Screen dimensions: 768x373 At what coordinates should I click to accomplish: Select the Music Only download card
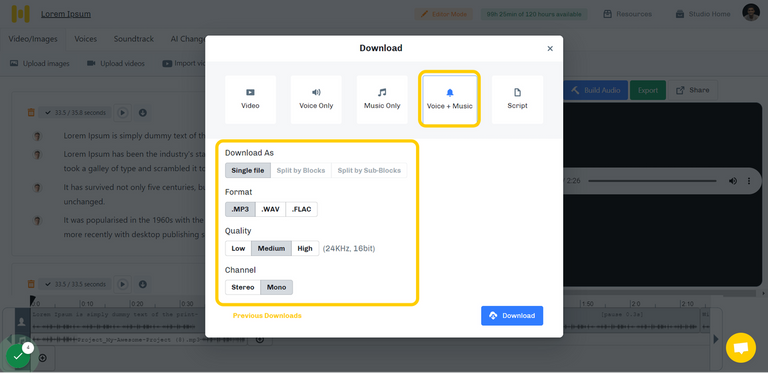click(382, 99)
